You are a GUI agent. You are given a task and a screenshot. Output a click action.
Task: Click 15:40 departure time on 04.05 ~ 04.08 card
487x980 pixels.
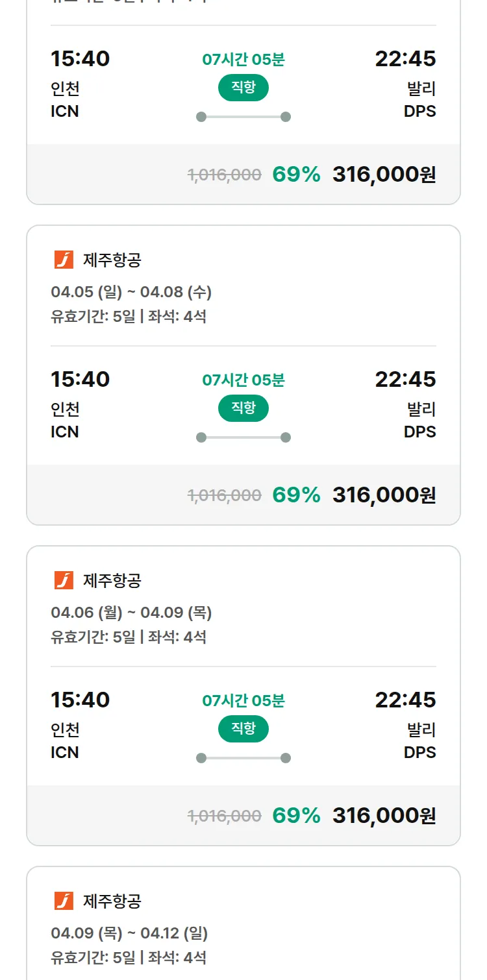[81, 379]
